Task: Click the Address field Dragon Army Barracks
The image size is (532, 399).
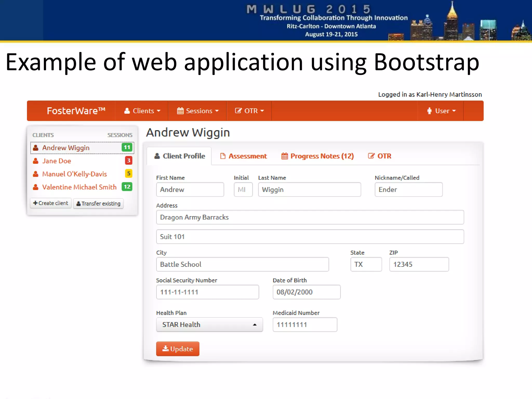Action: pos(310,217)
